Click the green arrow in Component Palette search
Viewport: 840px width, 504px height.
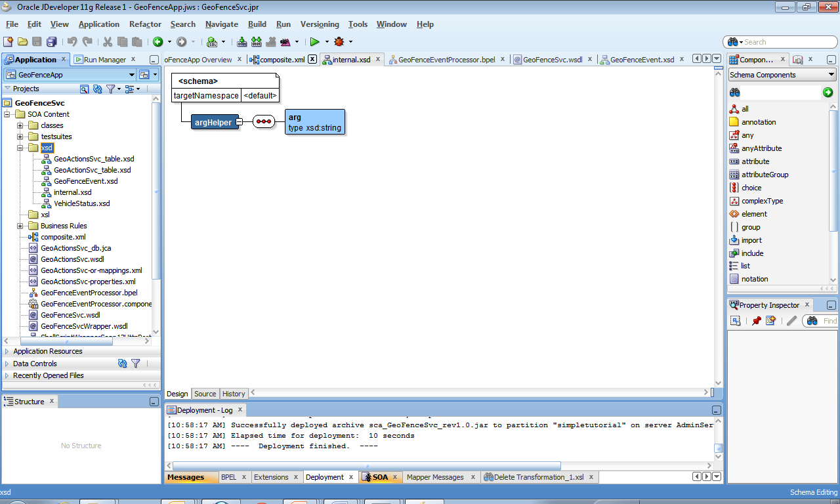[x=828, y=93]
